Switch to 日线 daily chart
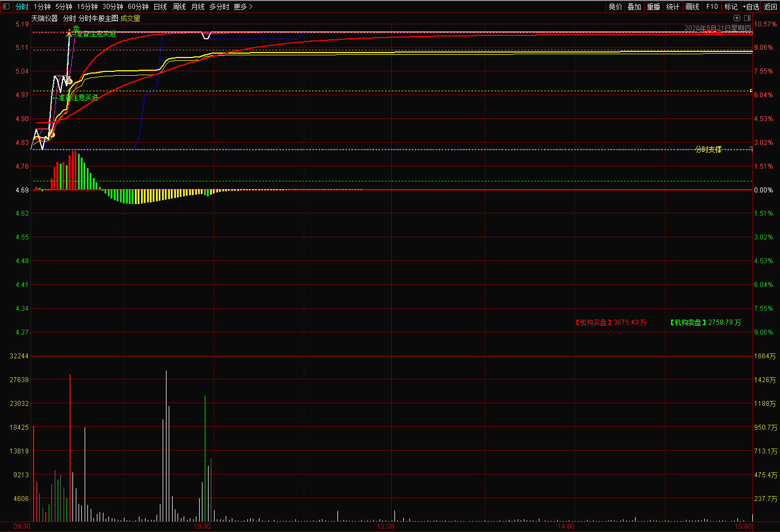 point(160,7)
